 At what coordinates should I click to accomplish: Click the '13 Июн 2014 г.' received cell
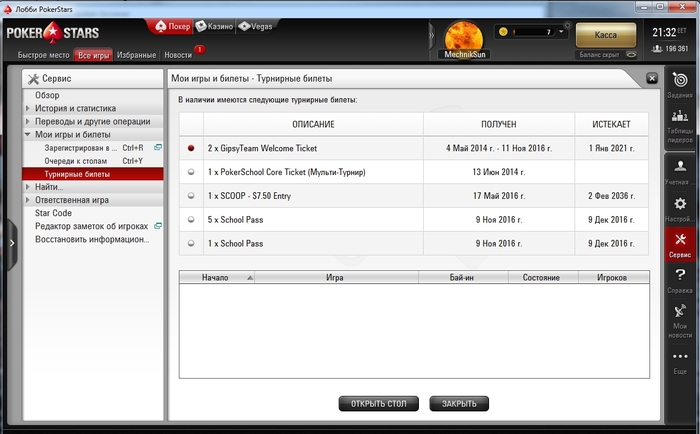(x=499, y=172)
